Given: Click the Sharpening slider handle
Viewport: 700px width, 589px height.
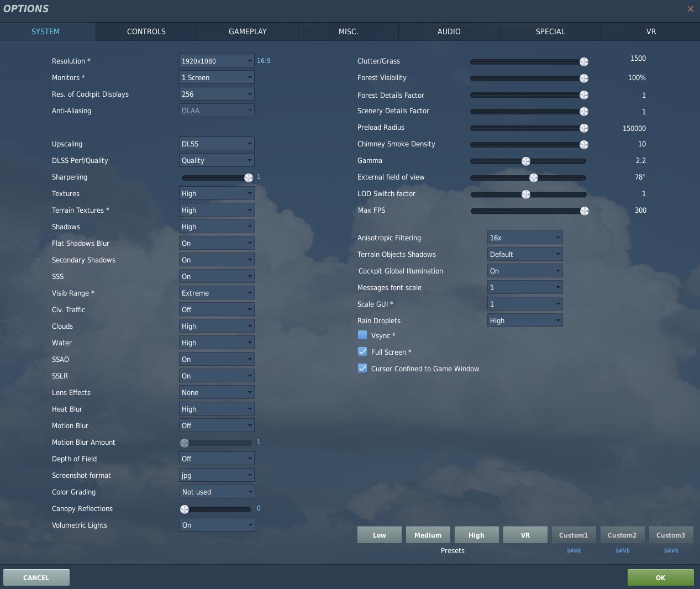Looking at the screenshot, I should (x=249, y=177).
